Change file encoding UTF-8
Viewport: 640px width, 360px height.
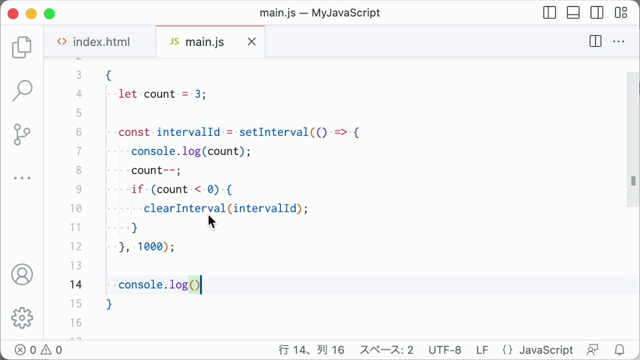444,350
